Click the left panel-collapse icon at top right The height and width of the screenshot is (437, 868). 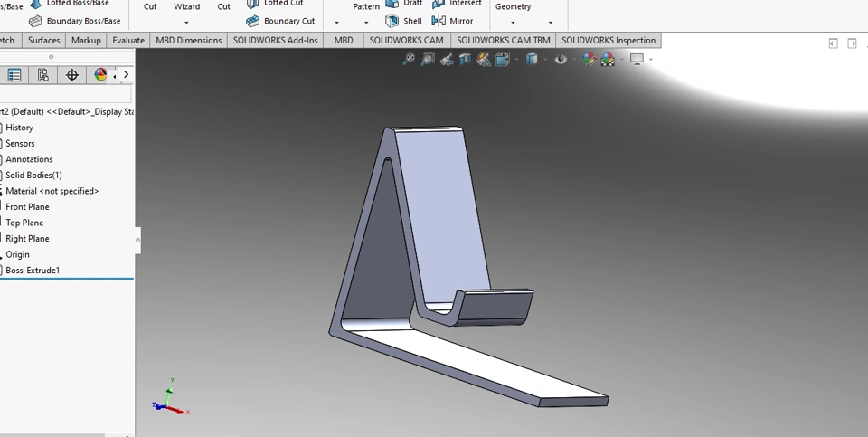tap(833, 43)
